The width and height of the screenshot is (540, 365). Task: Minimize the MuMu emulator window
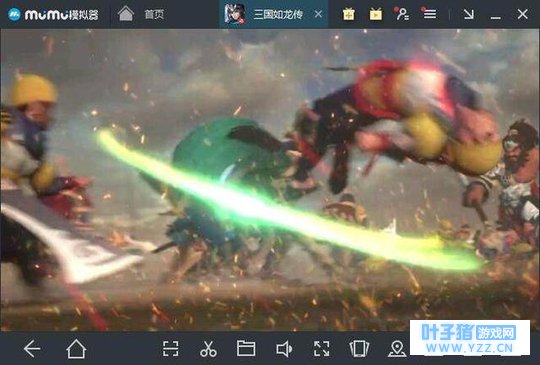(496, 17)
